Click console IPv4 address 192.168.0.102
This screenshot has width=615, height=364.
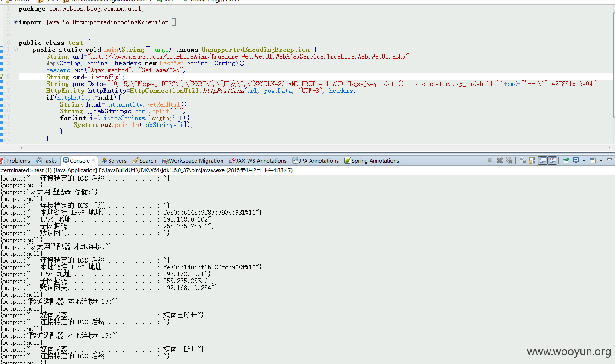(186, 219)
